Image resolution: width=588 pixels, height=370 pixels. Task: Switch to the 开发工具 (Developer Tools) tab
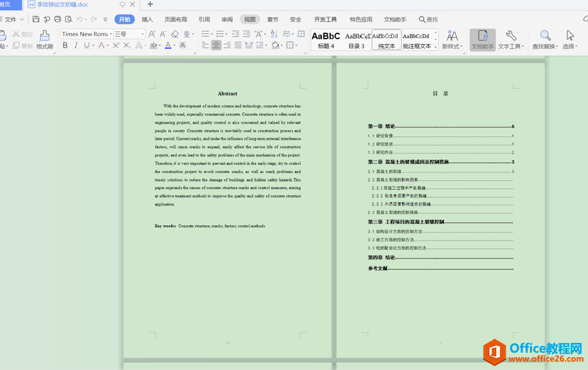click(x=325, y=19)
